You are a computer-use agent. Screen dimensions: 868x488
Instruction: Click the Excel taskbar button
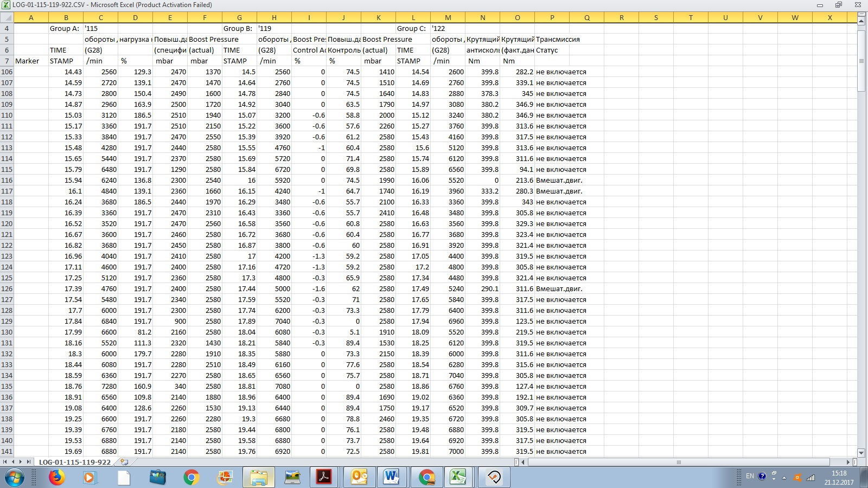click(x=459, y=477)
